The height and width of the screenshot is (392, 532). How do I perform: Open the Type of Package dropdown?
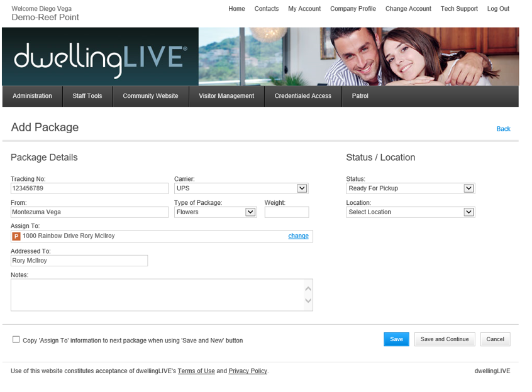(x=251, y=212)
